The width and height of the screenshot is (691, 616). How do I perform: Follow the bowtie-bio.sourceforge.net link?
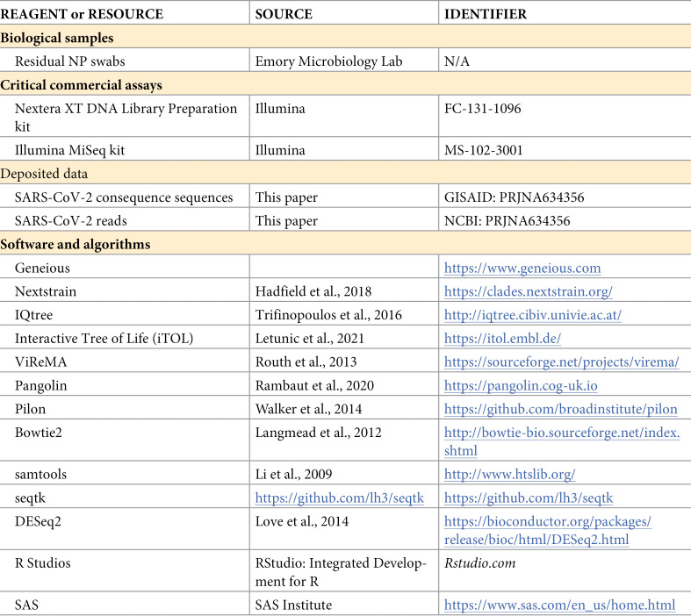[562, 441]
